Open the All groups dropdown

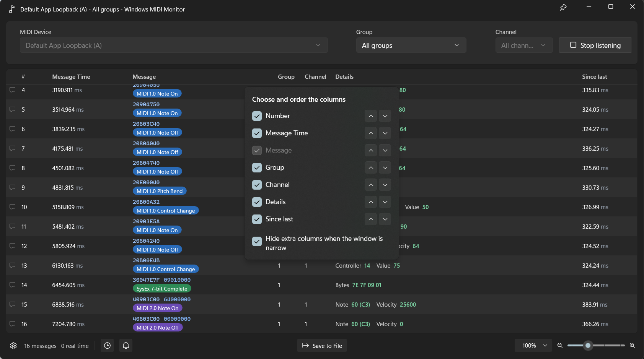click(x=411, y=45)
